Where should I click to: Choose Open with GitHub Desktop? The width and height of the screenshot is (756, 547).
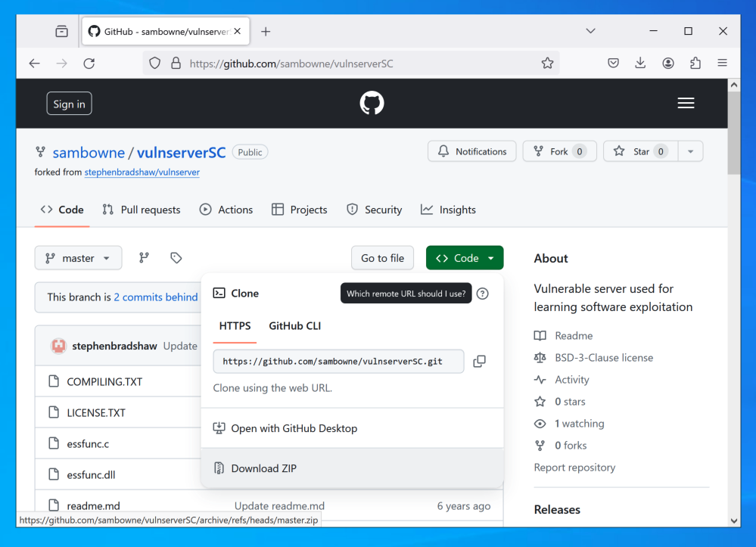[353, 428]
